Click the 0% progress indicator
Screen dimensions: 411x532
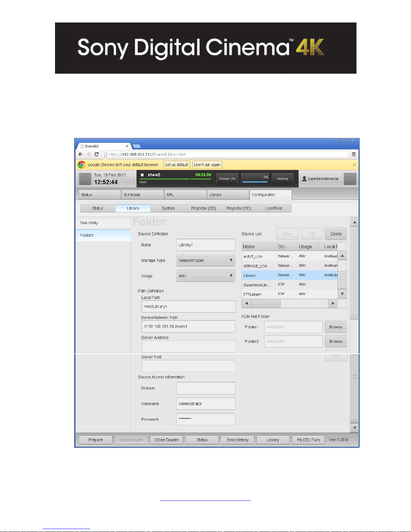click(x=255, y=179)
